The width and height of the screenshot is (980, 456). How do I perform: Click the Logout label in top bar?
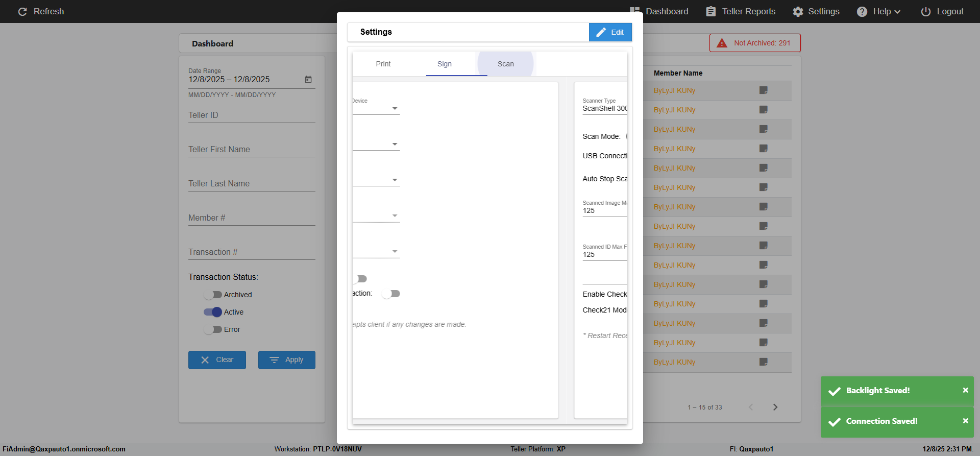coord(950,11)
